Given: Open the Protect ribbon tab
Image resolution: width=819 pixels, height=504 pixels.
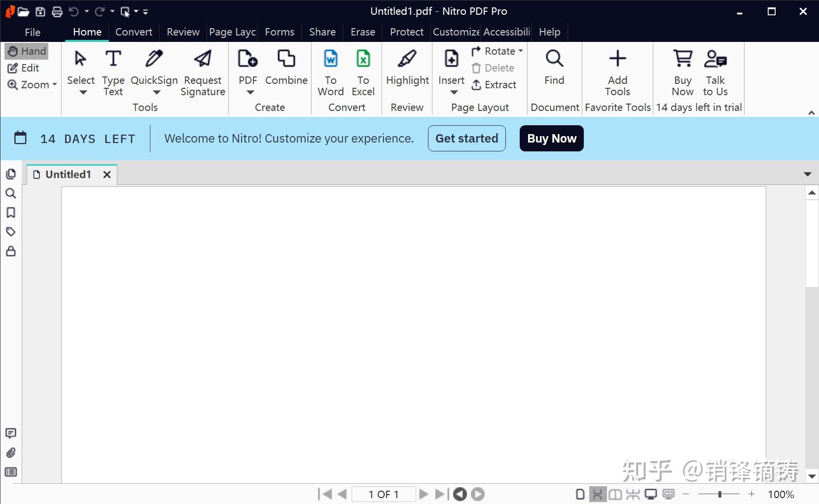Looking at the screenshot, I should 407,32.
